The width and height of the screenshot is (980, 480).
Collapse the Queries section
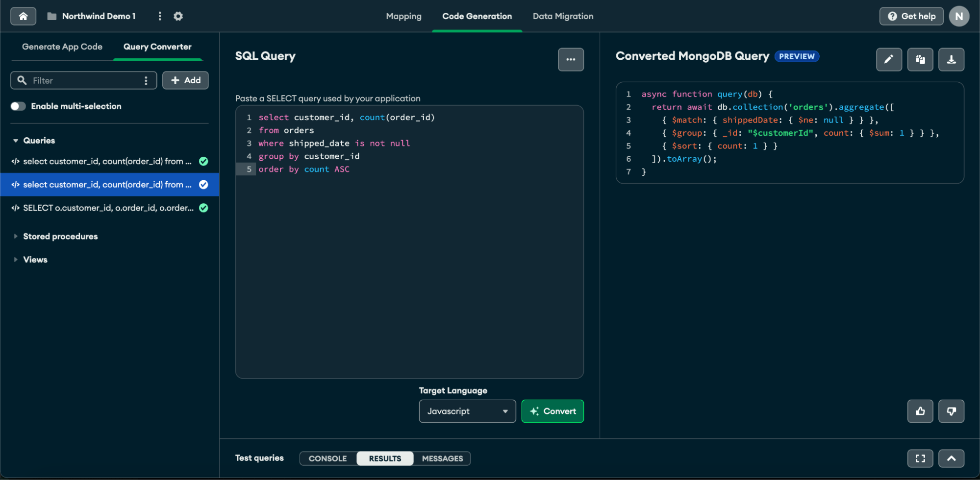16,141
